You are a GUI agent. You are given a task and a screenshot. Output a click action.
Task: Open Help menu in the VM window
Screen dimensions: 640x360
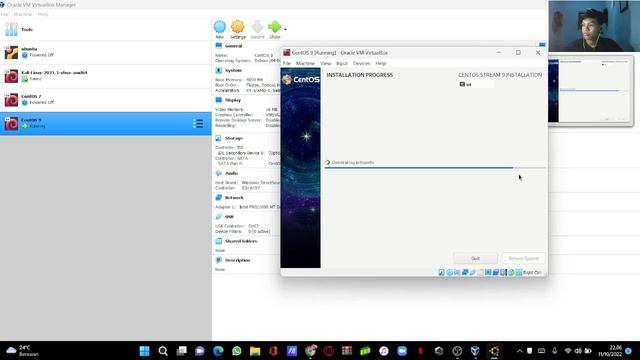[x=380, y=64]
